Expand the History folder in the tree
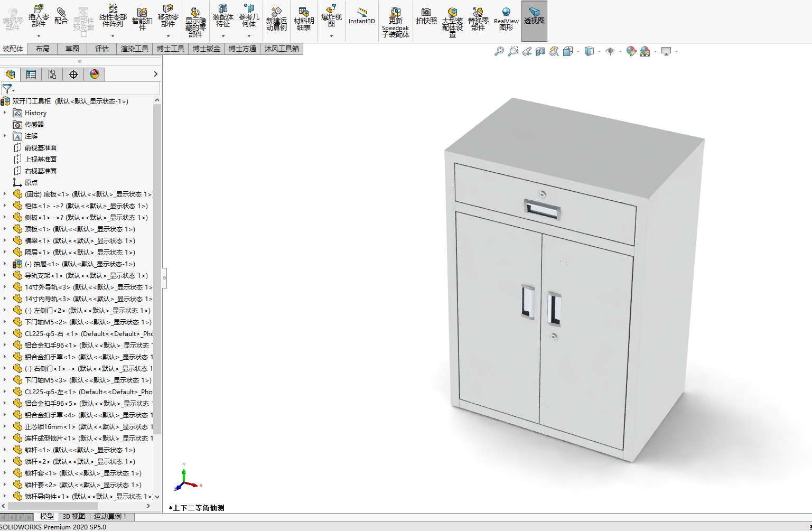812x531 pixels. [5, 113]
